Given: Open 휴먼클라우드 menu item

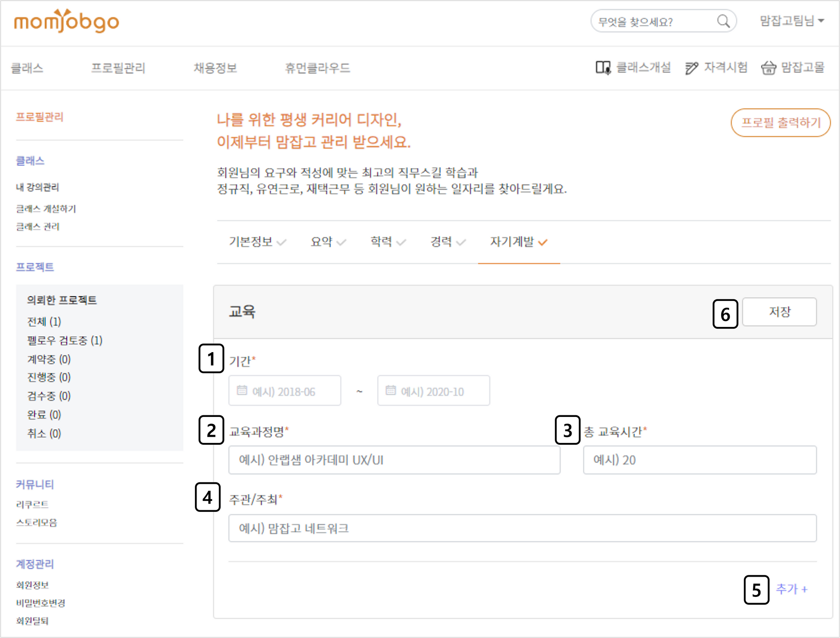Looking at the screenshot, I should tap(317, 68).
